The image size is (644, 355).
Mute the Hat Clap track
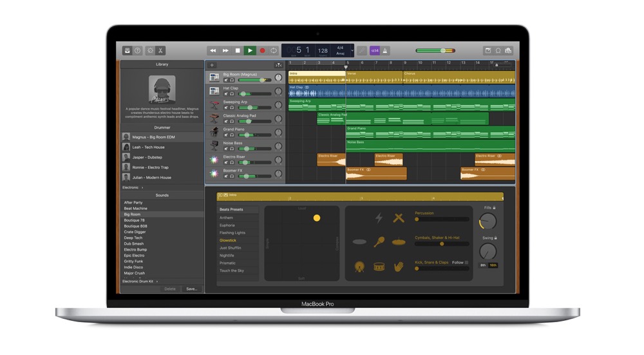click(226, 93)
